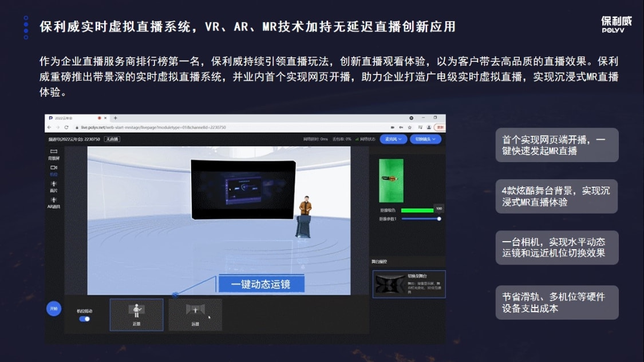Click the 4款炫酷舞台背景 feature box
This screenshot has height=362, width=644.
click(556, 196)
